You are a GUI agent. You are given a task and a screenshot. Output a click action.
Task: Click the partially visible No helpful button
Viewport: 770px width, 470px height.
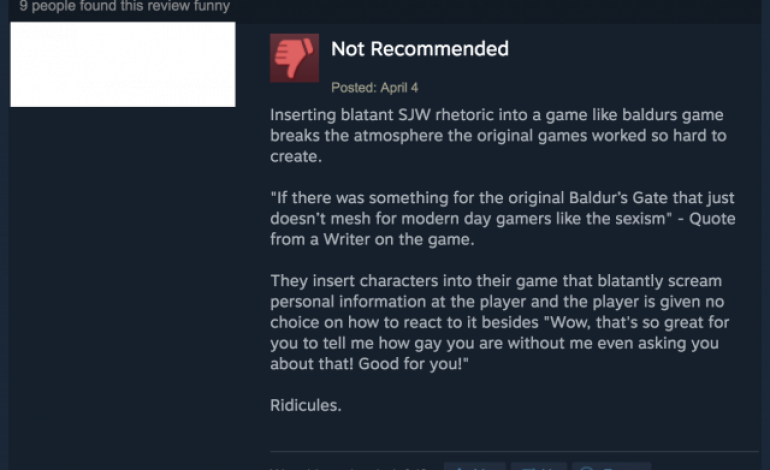(x=539, y=466)
